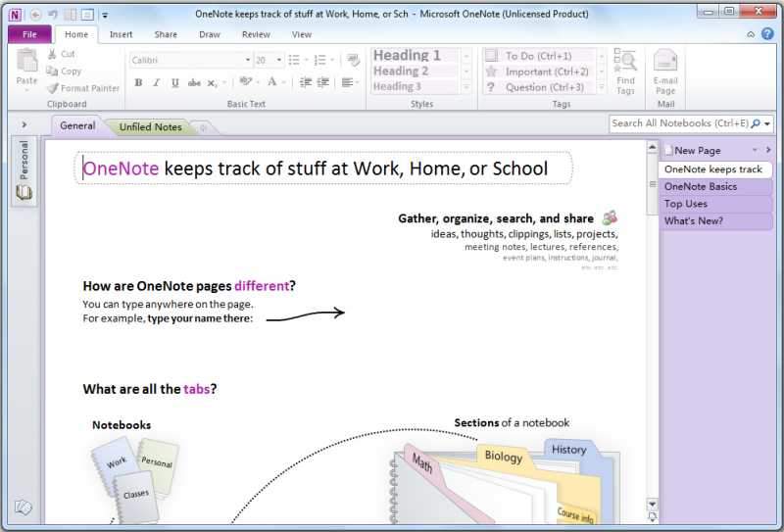
Task: Click the Undo arrow in quick access toolbar
Action: pos(53,15)
